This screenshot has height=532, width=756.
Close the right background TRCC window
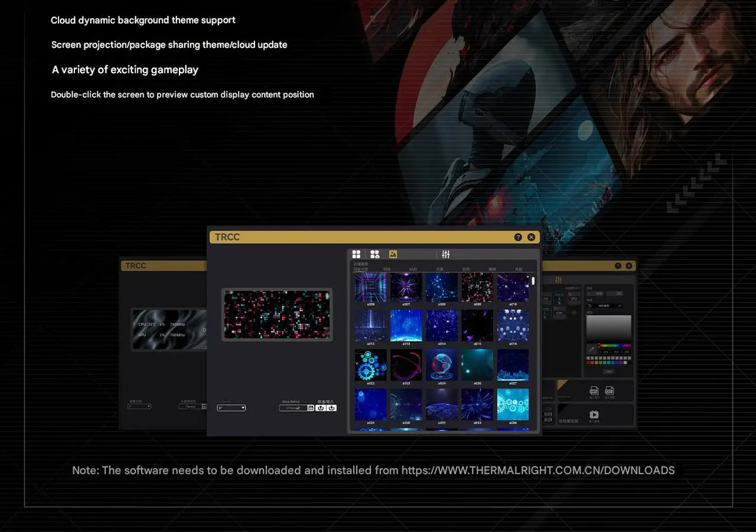pos(629,266)
